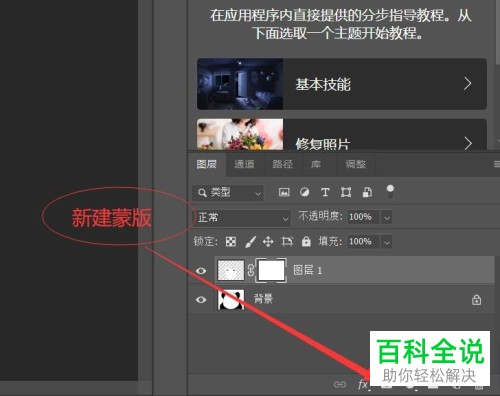Image resolution: width=500 pixels, height=396 pixels.
Task: Click the 背景 layer name
Action: click(x=263, y=299)
